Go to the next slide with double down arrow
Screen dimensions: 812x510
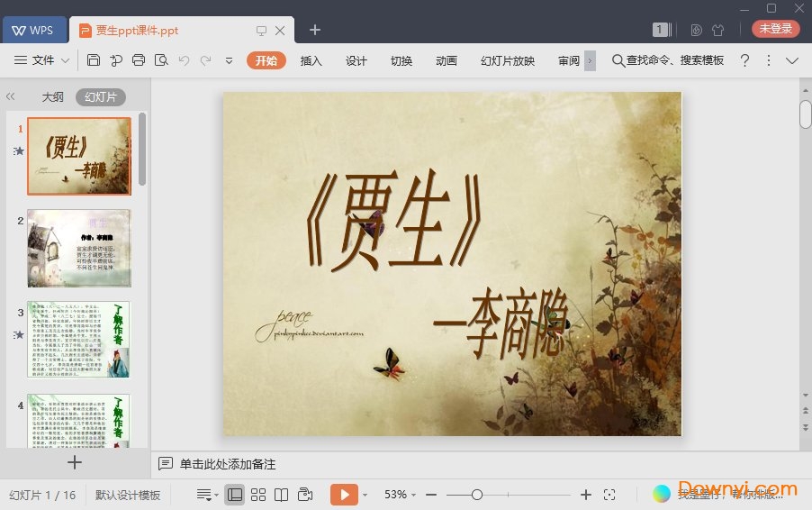point(806,428)
